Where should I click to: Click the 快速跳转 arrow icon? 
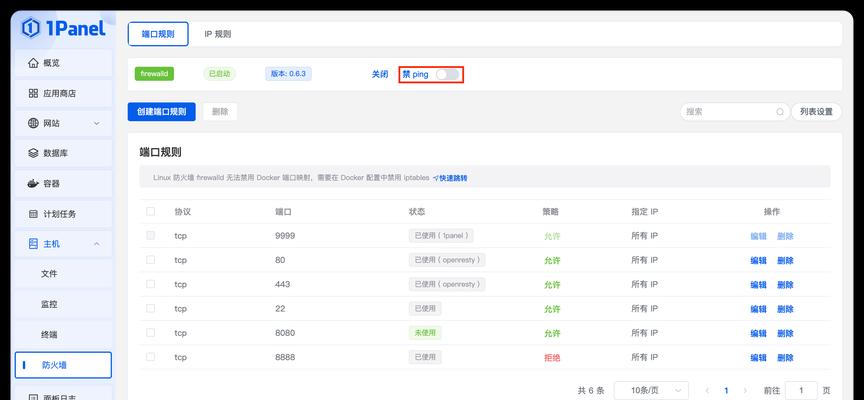[435, 178]
